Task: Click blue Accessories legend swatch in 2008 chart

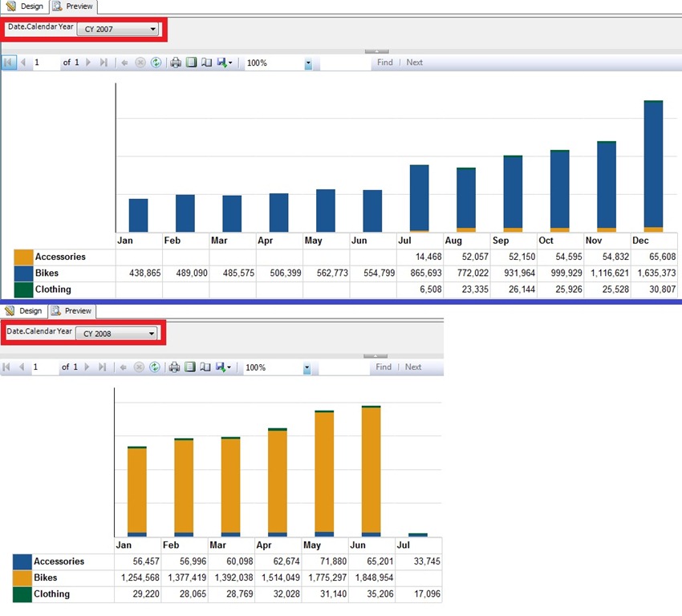Action: [22, 561]
